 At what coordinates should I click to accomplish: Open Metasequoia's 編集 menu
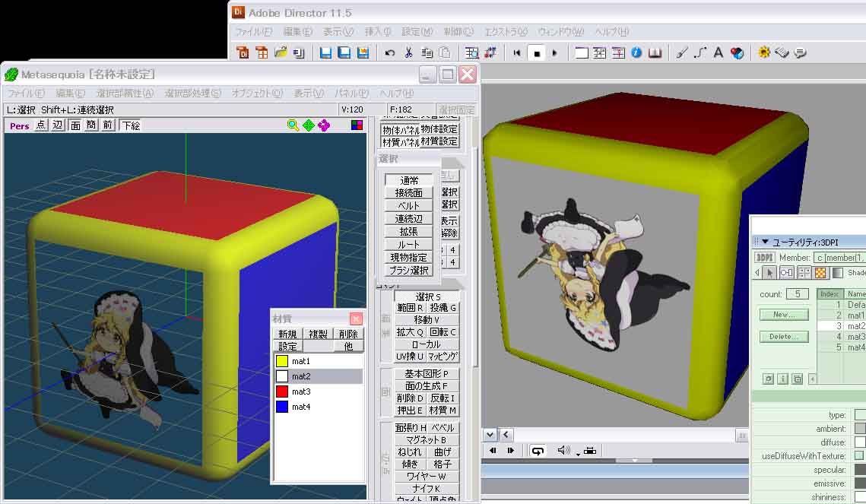pyautogui.click(x=70, y=94)
